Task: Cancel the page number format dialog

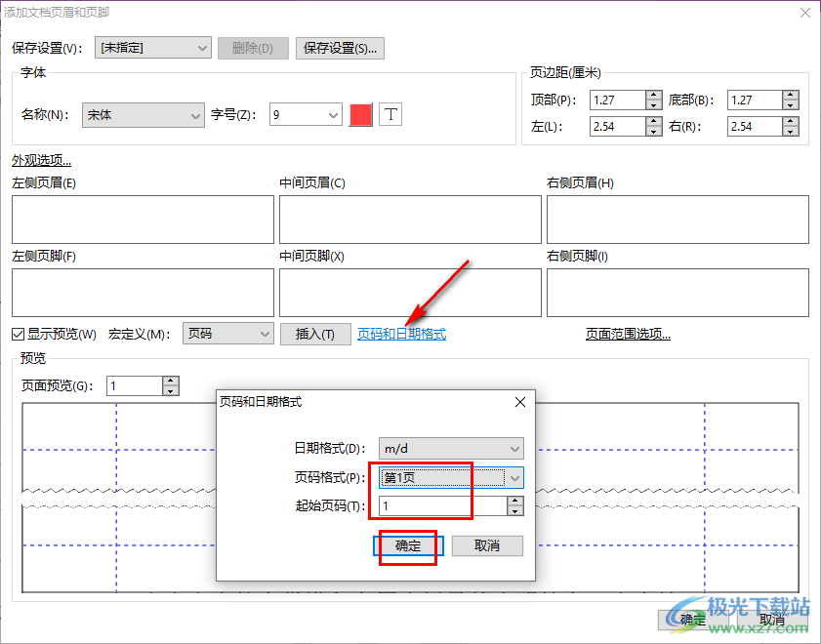Action: tap(487, 545)
